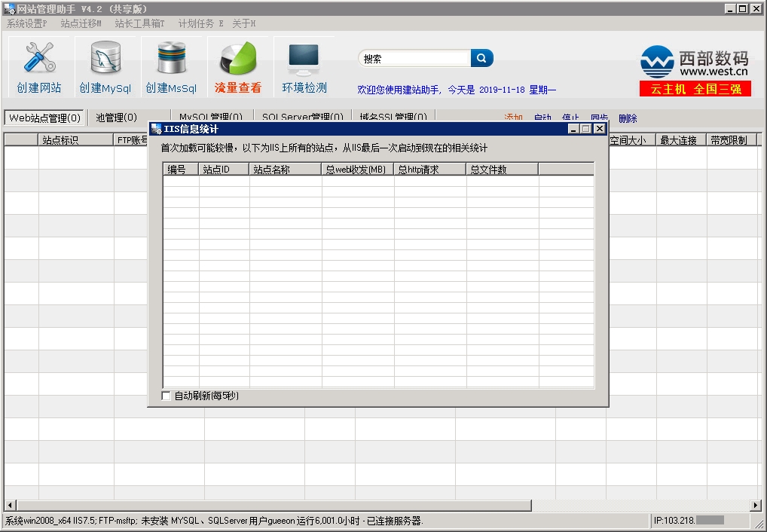Click the 云主机 全国三强 red banner
Image resolution: width=767 pixels, height=532 pixels.
[x=695, y=89]
